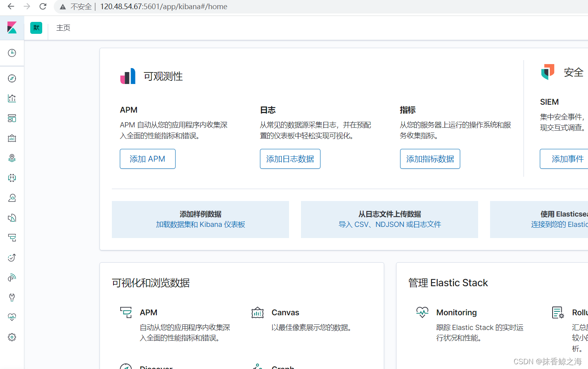Open the APM card title link

[x=148, y=312]
